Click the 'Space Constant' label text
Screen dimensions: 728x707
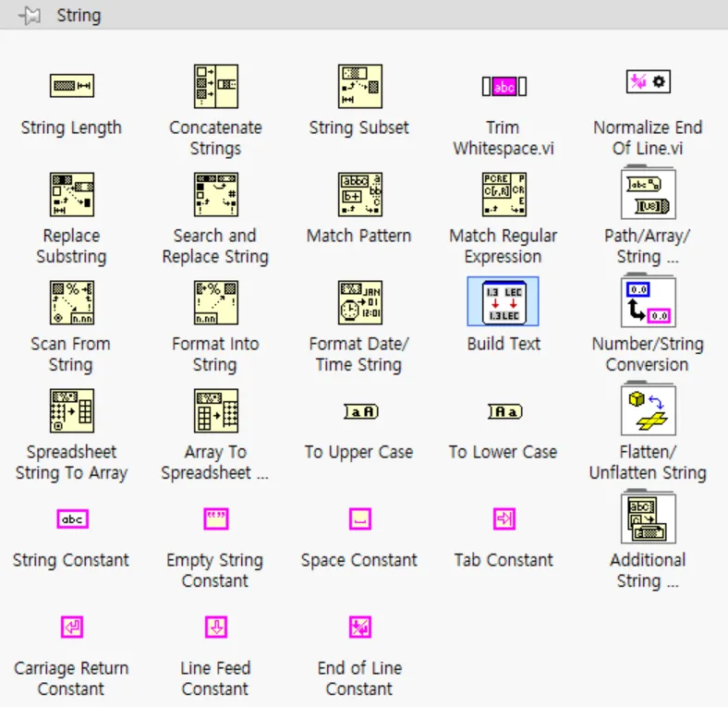pyautogui.click(x=358, y=560)
